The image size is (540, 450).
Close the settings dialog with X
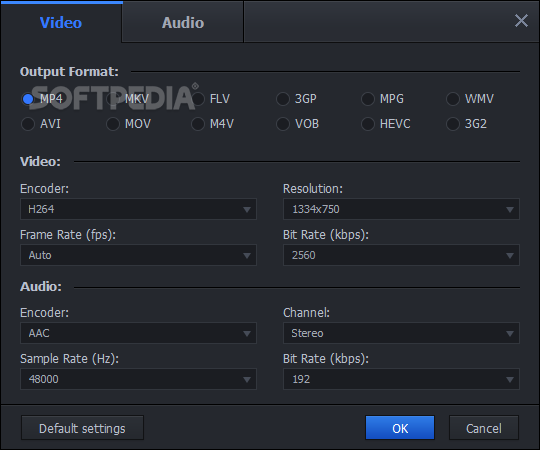point(521,21)
